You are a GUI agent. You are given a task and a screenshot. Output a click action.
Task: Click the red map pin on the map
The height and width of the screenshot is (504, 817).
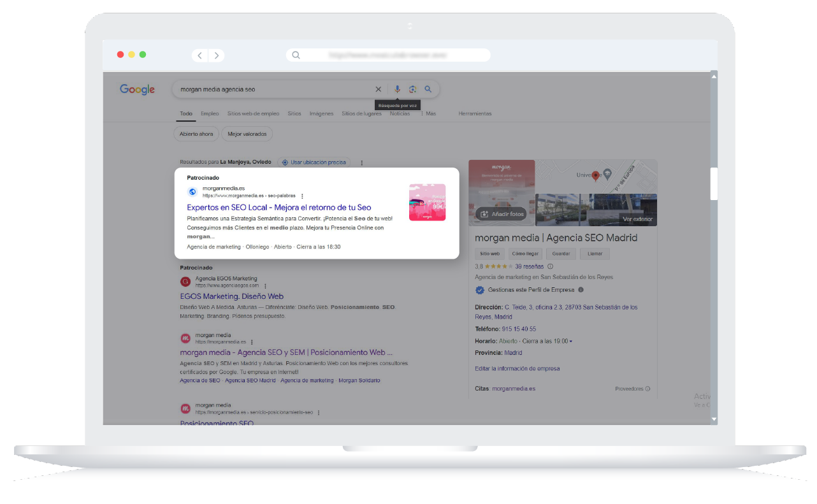coord(596,176)
